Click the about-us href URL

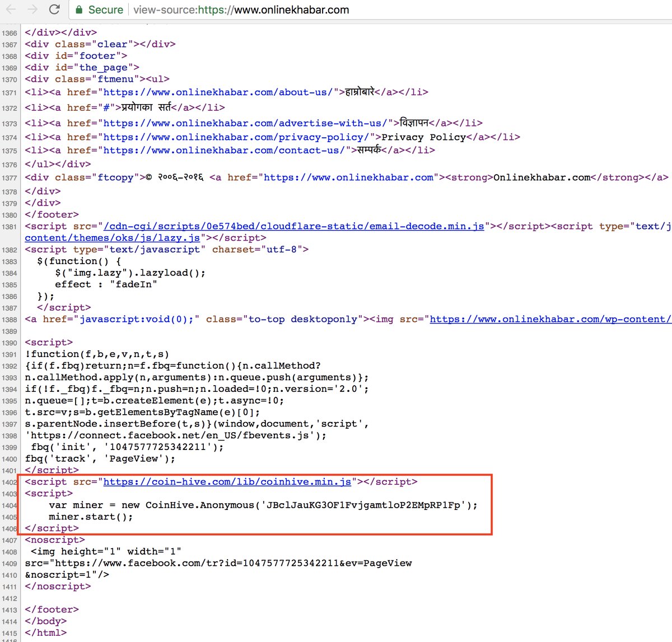[x=218, y=92]
